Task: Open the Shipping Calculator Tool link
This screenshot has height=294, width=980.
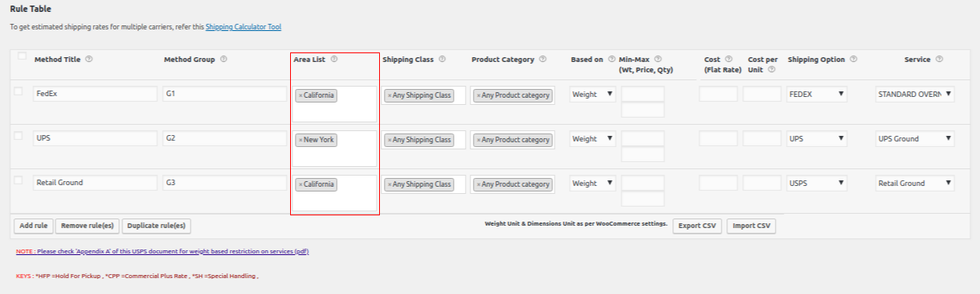Action: pos(243,27)
